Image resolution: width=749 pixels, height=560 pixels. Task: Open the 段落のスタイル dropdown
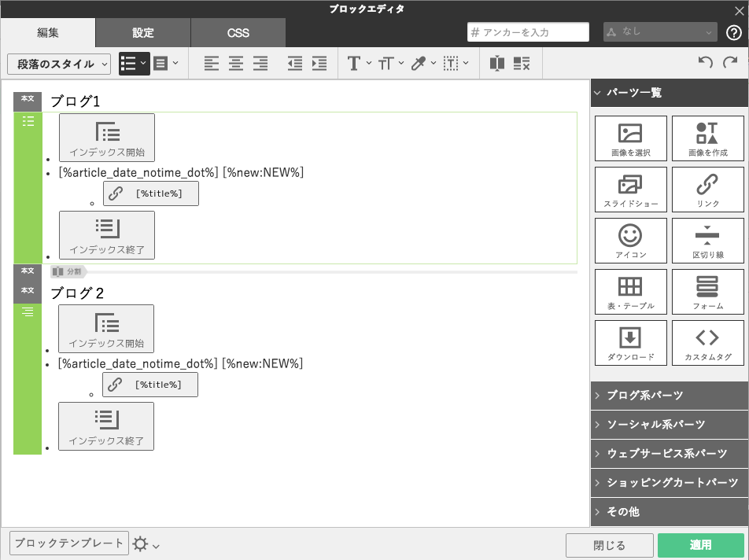click(59, 64)
